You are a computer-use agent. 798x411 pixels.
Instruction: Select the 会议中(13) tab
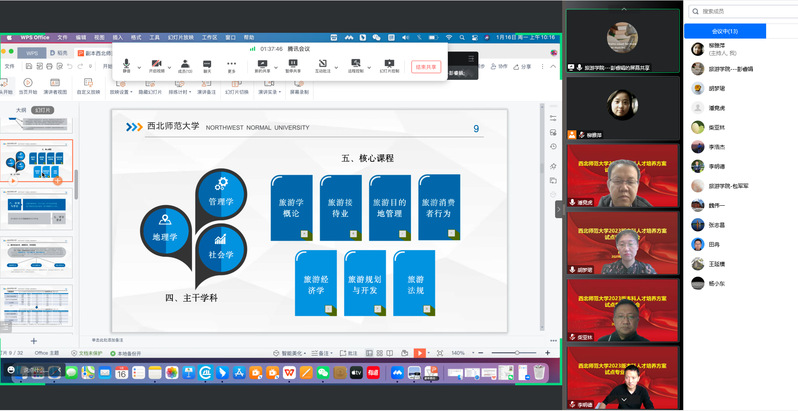(x=725, y=31)
